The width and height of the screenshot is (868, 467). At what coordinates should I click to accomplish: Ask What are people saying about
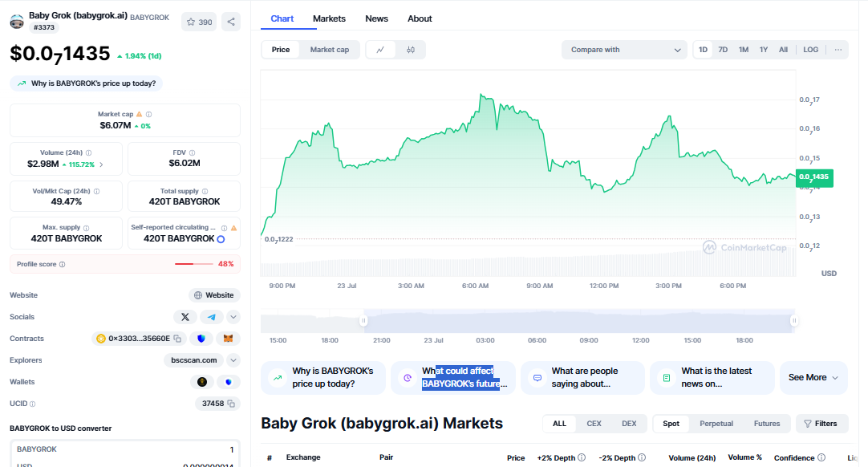click(582, 378)
